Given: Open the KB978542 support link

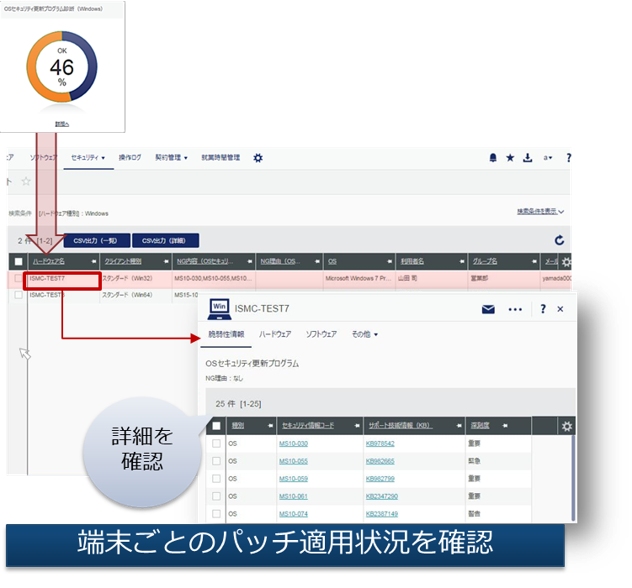Looking at the screenshot, I should coord(380,443).
